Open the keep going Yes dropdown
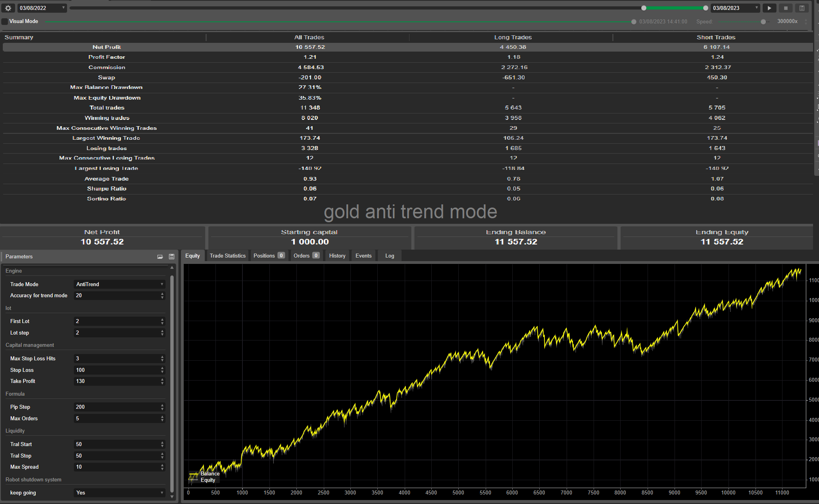819x504 pixels. tap(119, 492)
